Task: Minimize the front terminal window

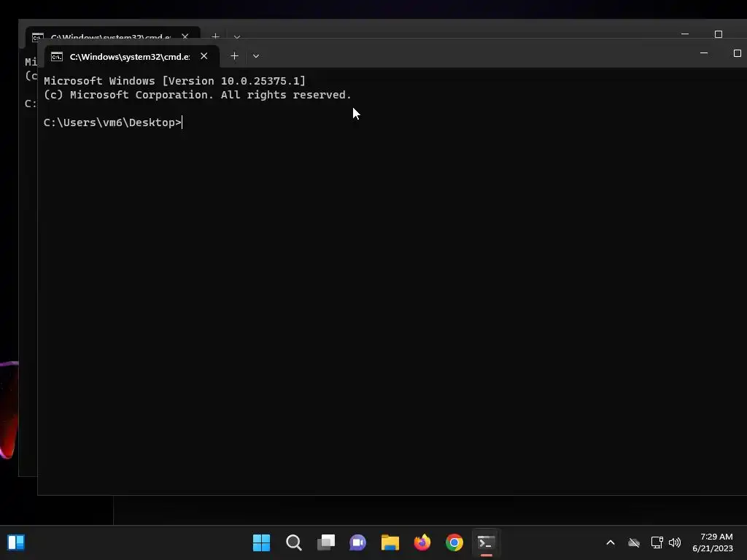Action: pos(704,53)
